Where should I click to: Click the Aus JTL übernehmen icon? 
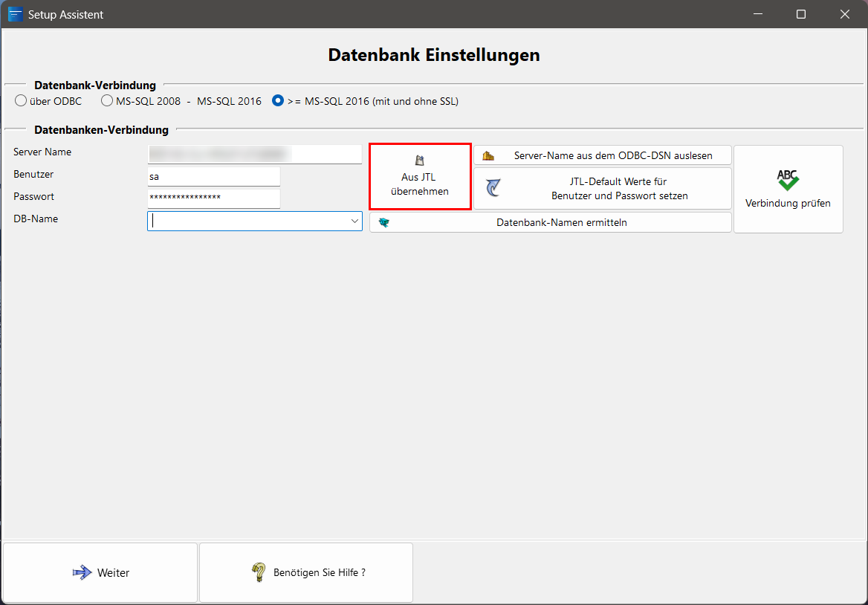(420, 160)
